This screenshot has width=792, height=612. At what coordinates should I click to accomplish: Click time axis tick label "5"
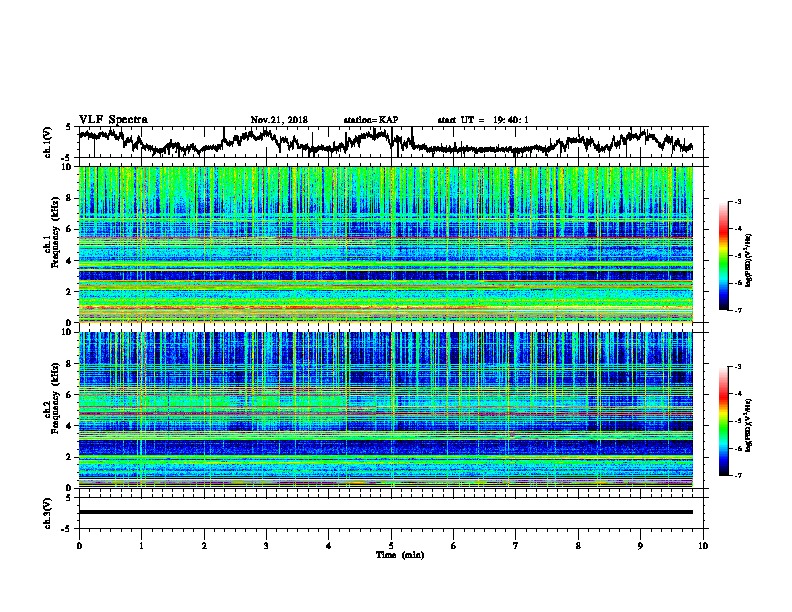click(391, 546)
